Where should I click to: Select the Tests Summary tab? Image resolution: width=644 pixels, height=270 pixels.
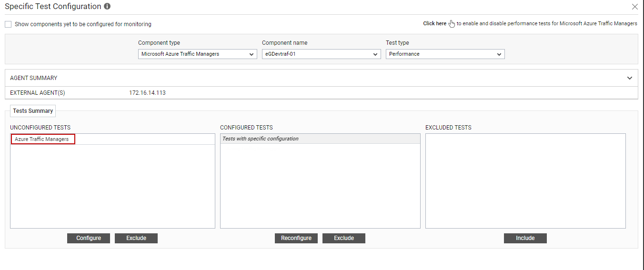(33, 111)
